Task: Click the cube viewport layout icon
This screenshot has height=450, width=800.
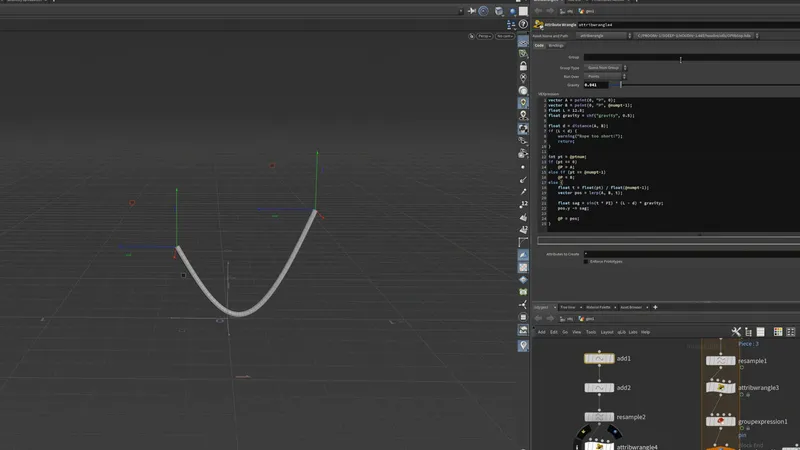Action: pyautogui.click(x=499, y=11)
